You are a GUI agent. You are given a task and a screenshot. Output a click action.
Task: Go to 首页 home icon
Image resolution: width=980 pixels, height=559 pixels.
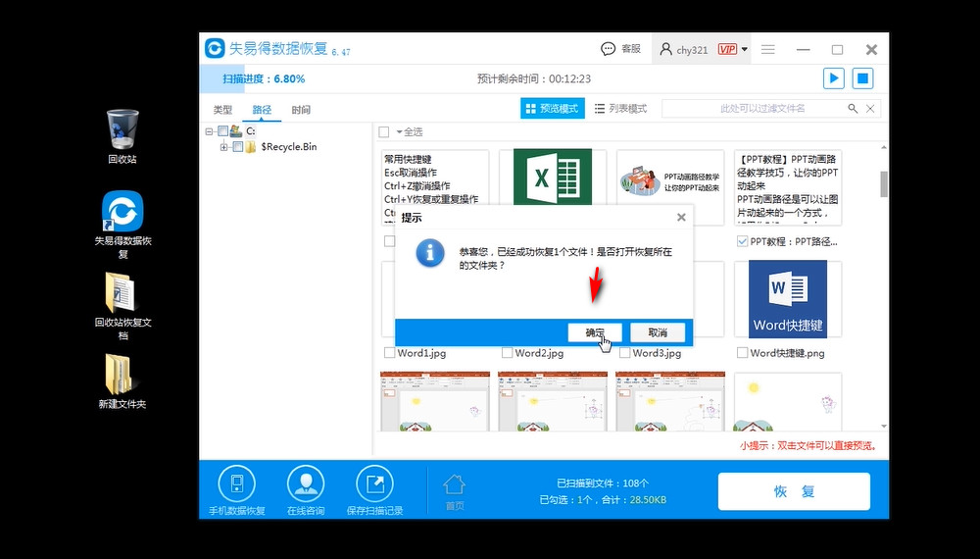(455, 485)
